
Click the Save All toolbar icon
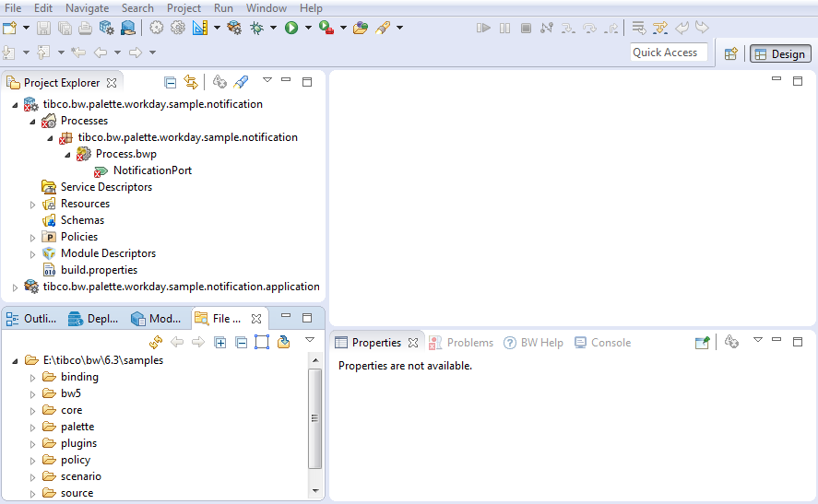tap(65, 28)
